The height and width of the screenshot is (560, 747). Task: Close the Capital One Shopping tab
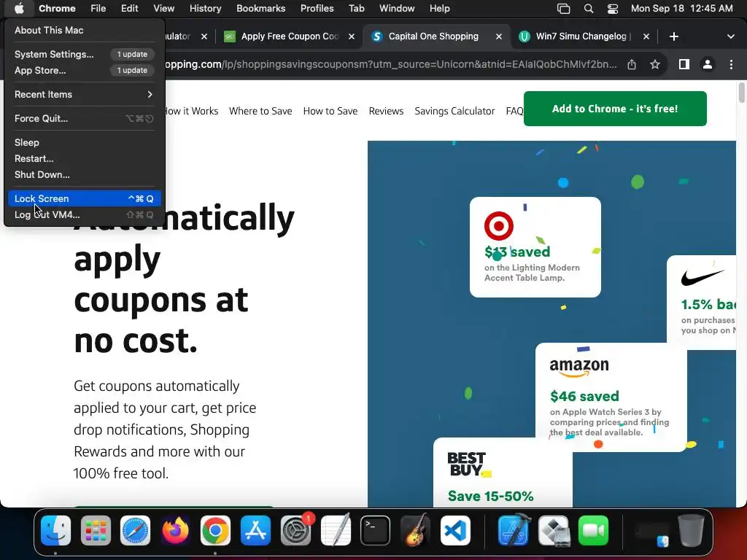(x=499, y=36)
